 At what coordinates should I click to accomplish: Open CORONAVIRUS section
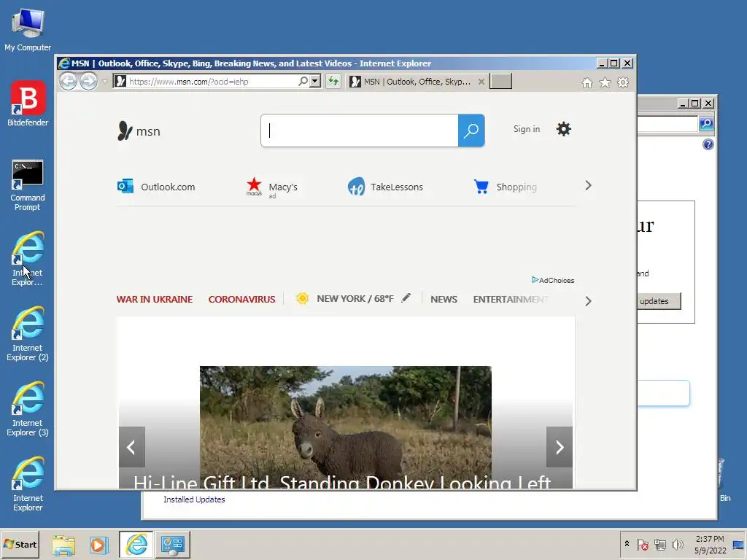pyautogui.click(x=241, y=299)
